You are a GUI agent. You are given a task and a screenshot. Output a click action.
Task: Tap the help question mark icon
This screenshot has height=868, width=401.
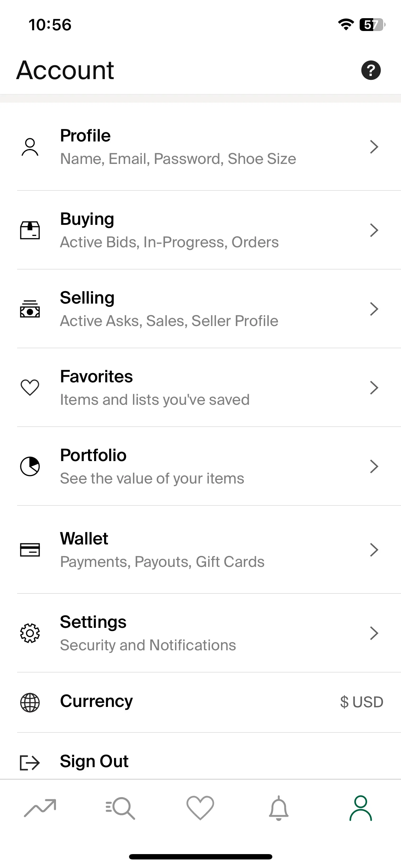(371, 70)
